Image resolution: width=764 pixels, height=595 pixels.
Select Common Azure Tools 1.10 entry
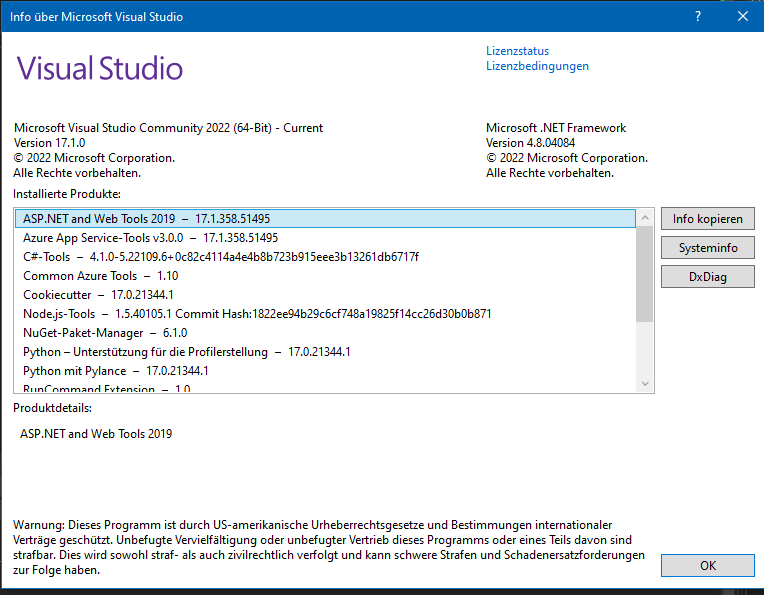pos(325,276)
